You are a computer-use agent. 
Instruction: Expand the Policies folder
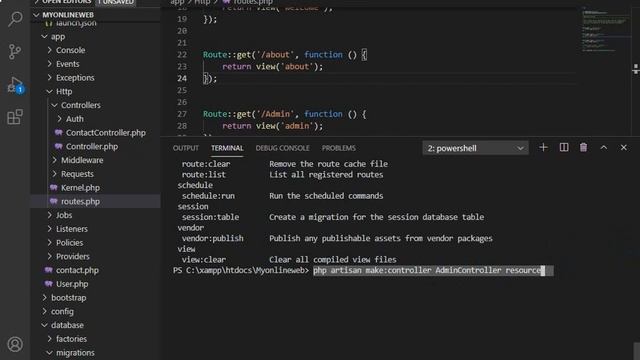click(x=69, y=243)
